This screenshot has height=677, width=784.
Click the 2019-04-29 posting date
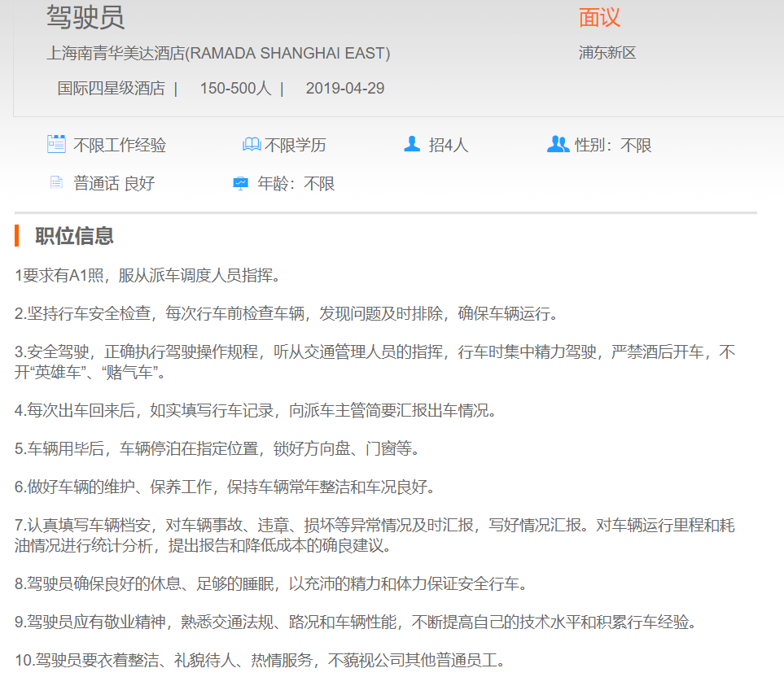coord(345,88)
